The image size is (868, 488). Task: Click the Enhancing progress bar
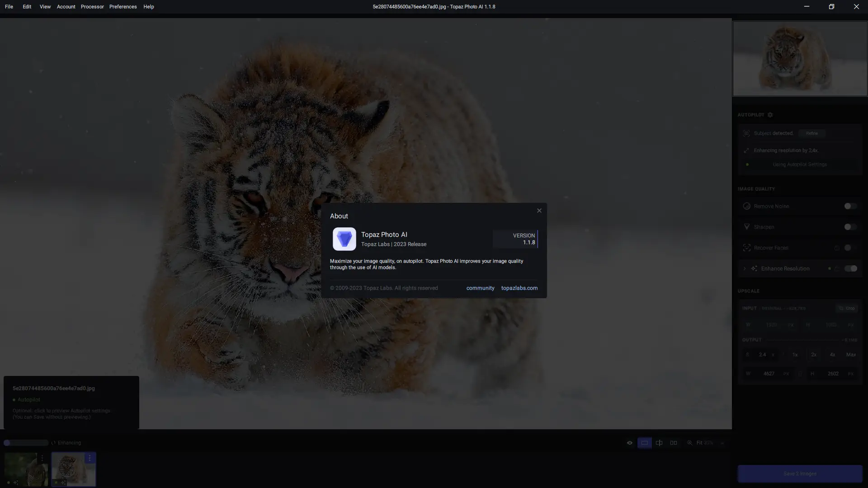[26, 443]
